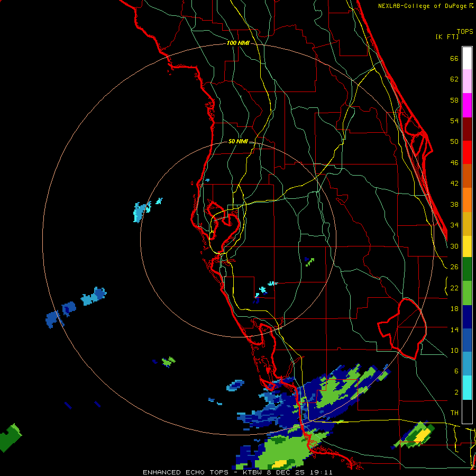
Task: Click the light pink legend swatch
Action: coord(467,81)
